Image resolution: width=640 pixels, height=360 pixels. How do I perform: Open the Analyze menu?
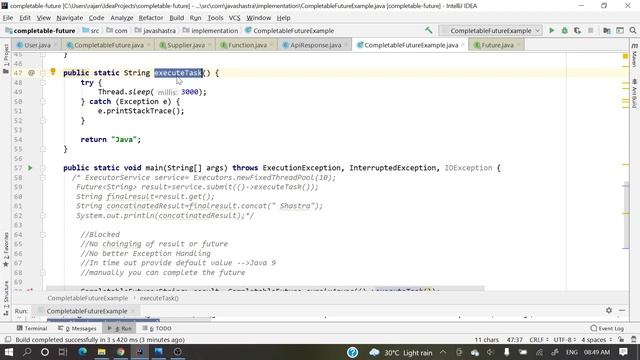click(x=122, y=18)
